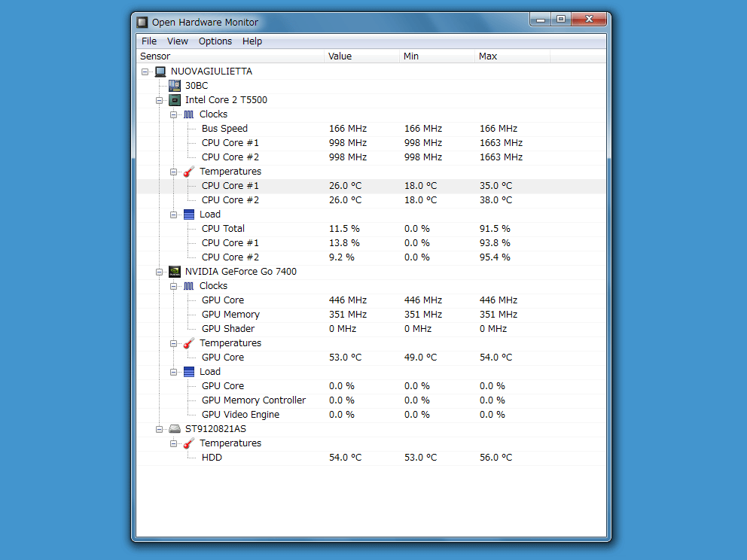Open the Help menu
This screenshot has width=747, height=560.
(x=252, y=41)
